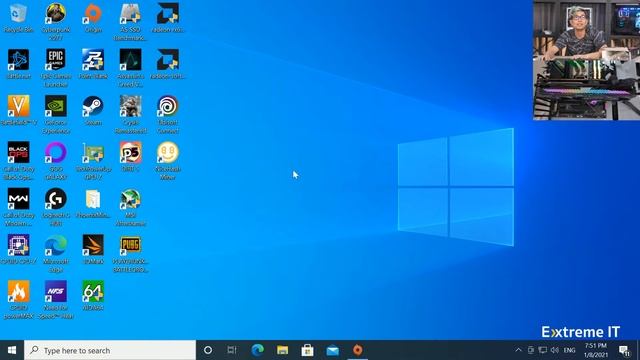Select the Cyberpunk 2077 shortcut

point(56,21)
